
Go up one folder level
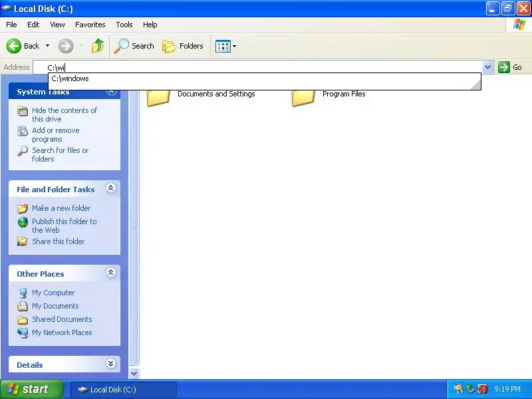98,46
